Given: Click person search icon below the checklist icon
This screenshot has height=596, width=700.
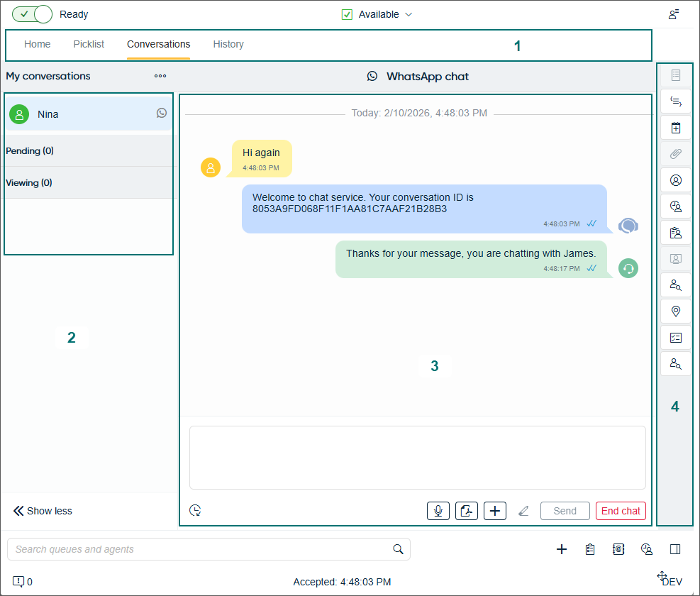Looking at the screenshot, I should tap(676, 364).
